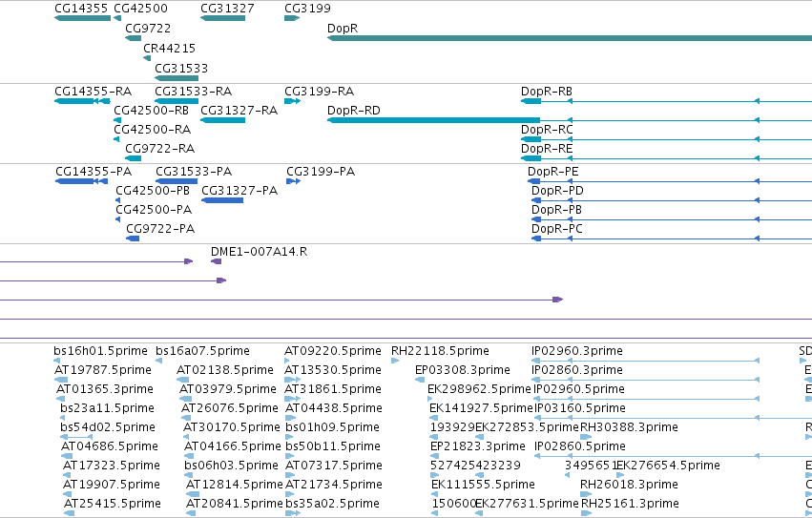Click transcript CG31327-RA
Viewport: 812px width, 518px height.
(222, 120)
